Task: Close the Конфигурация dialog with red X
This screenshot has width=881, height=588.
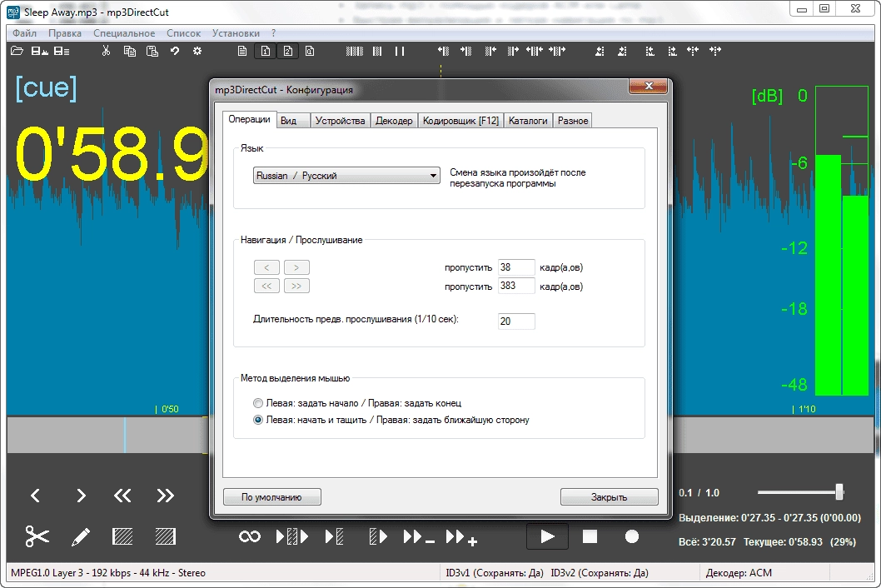Action: [x=649, y=86]
